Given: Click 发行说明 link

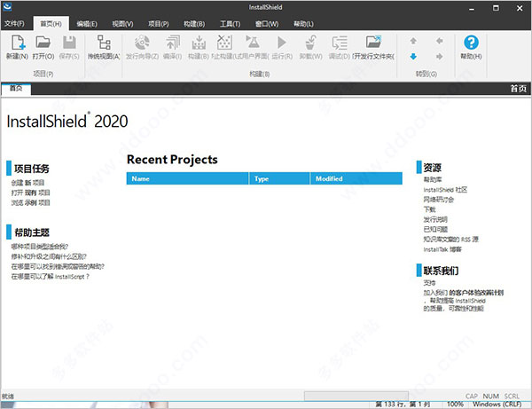Looking at the screenshot, I should click(435, 219).
